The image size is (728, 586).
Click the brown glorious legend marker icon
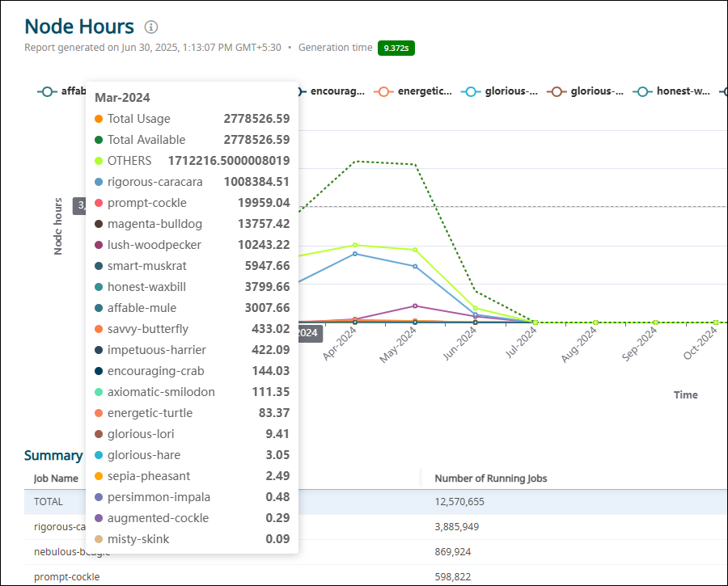557,91
